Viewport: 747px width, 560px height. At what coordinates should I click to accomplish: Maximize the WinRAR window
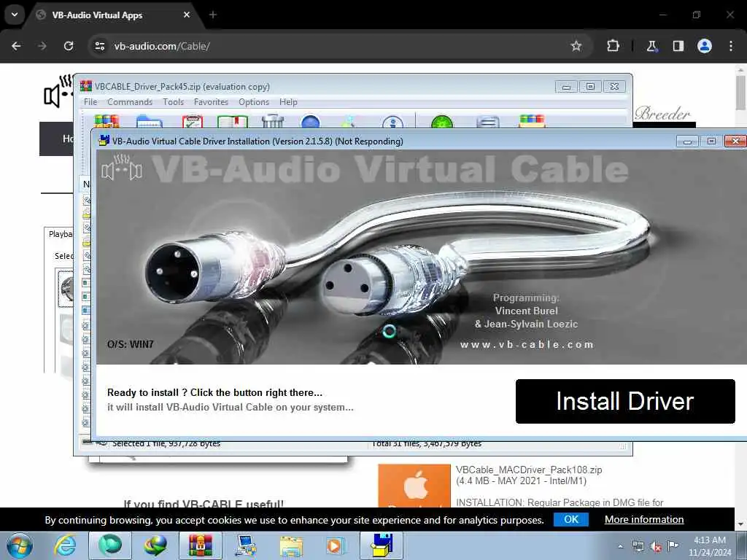[x=590, y=87]
